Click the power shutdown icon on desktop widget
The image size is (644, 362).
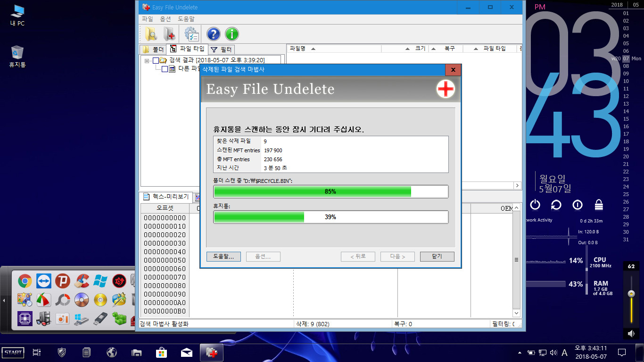point(535,205)
